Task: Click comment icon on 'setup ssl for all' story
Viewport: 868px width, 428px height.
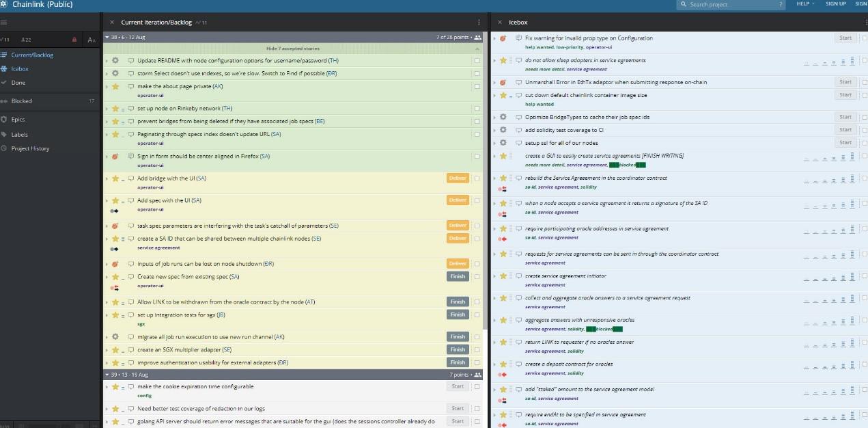Action: pos(519,143)
